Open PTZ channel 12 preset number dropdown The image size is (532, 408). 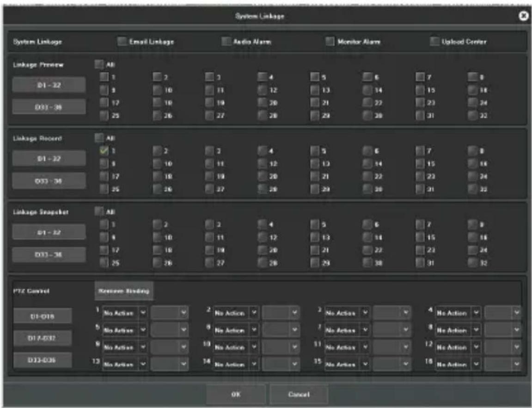(503, 347)
